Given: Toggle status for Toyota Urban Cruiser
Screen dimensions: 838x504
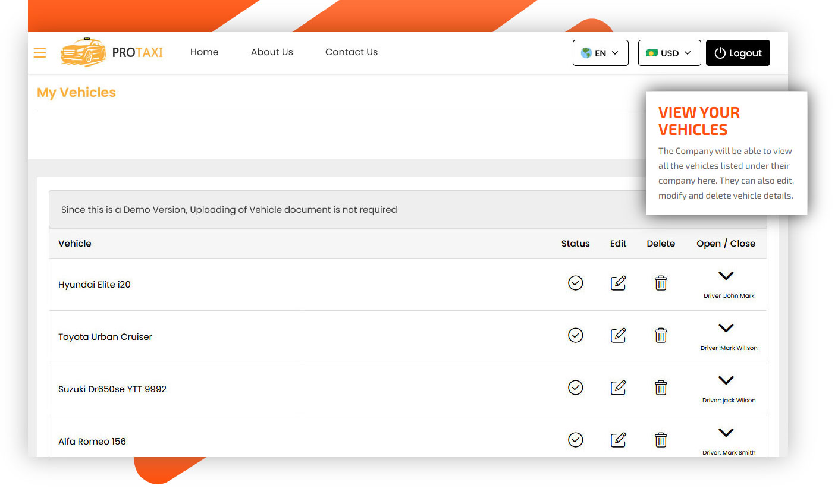Looking at the screenshot, I should tap(575, 335).
